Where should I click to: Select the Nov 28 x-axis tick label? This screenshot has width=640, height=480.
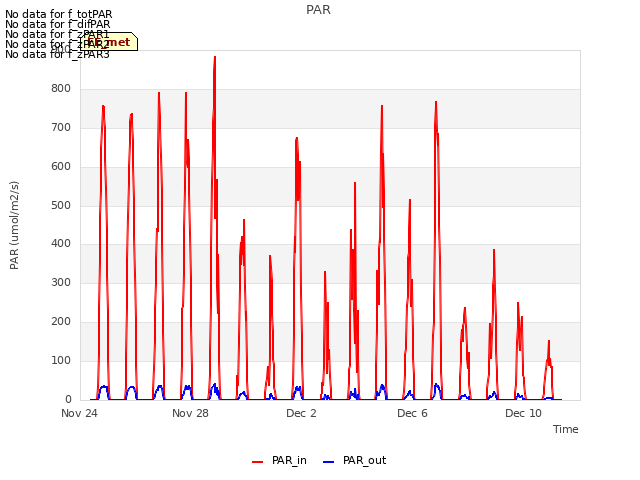click(x=190, y=413)
